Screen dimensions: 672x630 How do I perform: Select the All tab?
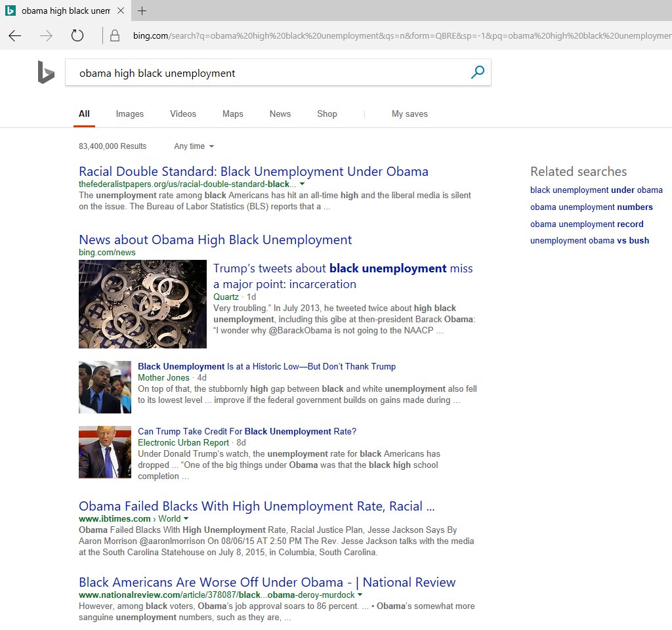[x=84, y=114]
